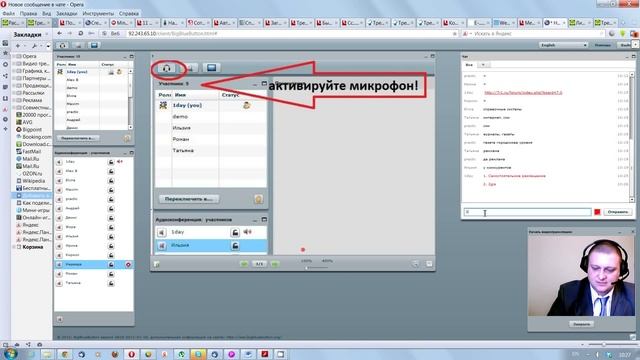The height and width of the screenshot is (360, 640).
Task: Select the Все tab in chat
Action: click(x=469, y=65)
